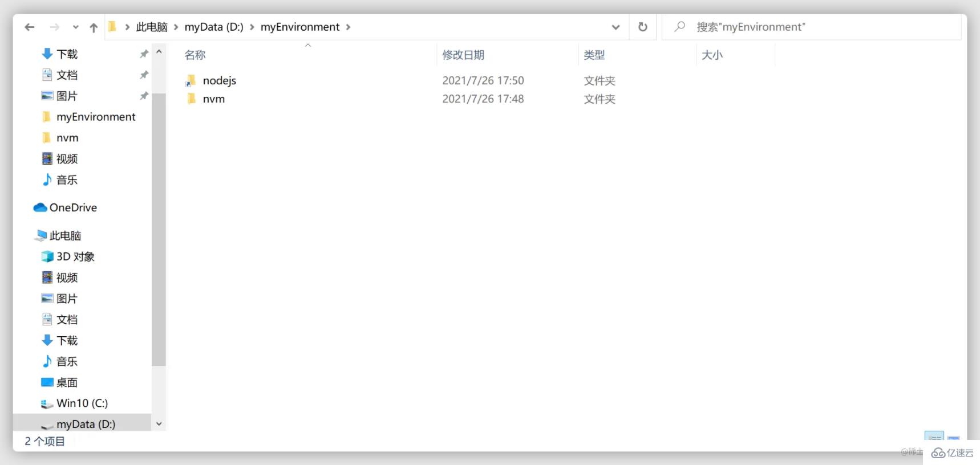
Task: Select 此电脑 in the breadcrumb path
Action: point(152,27)
